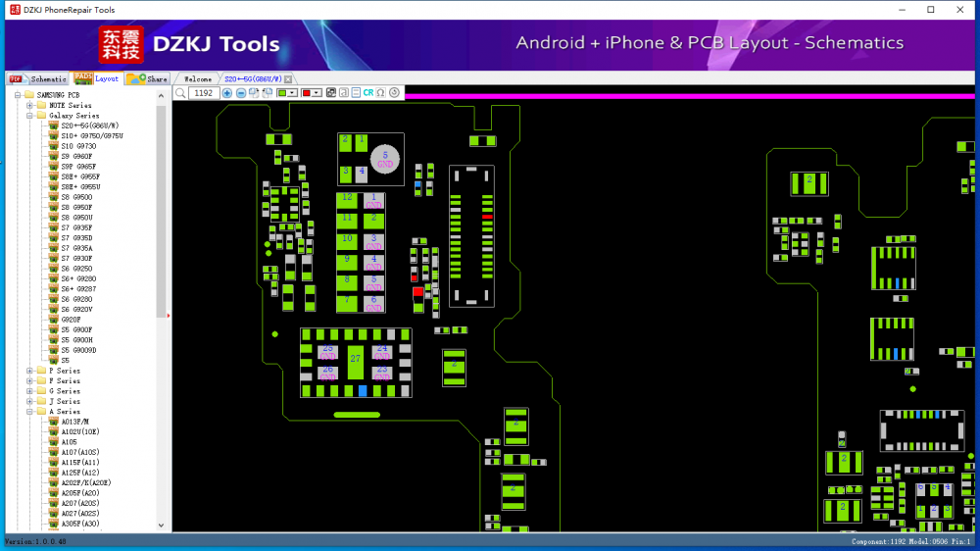Click the red DZKJ logo in the banner
The width and height of the screenshot is (980, 551).
(121, 44)
